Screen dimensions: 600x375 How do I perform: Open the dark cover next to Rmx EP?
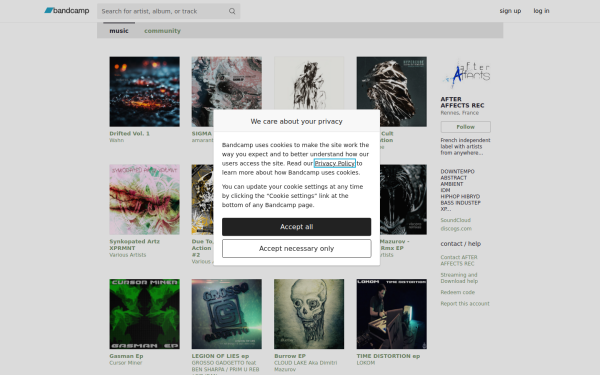403,200
